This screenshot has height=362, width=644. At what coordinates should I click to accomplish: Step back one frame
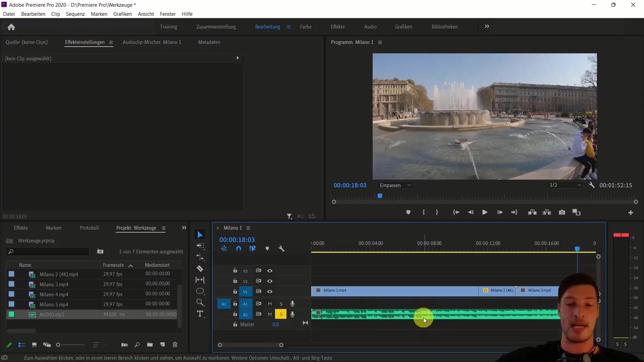pos(471,212)
